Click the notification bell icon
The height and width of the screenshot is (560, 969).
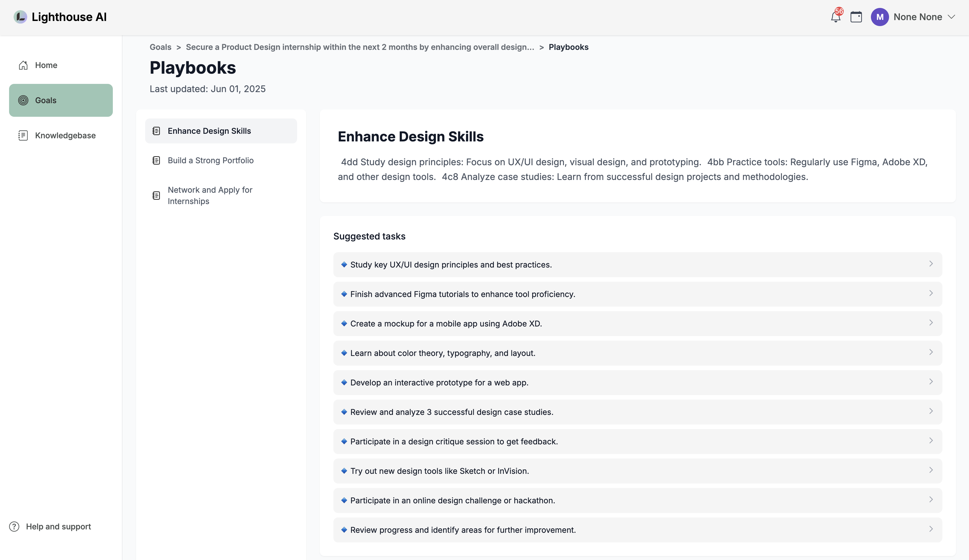pos(835,17)
